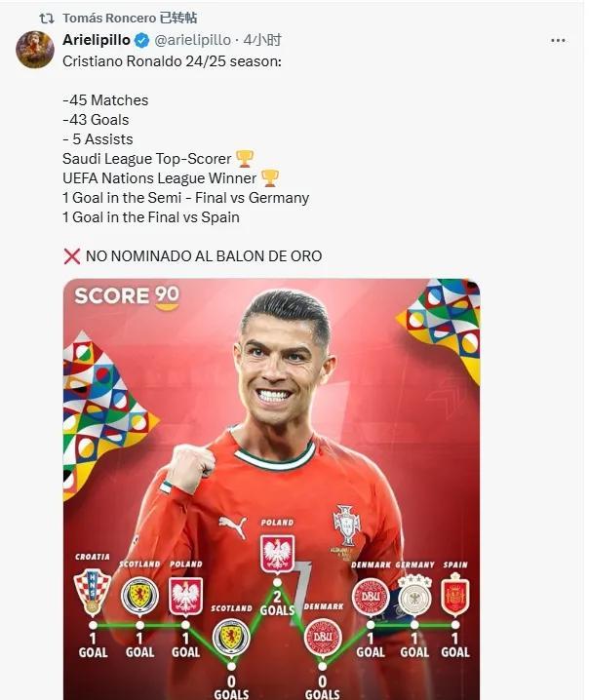Click the Saudi League Top-Scorer trophy emoji

[244, 159]
